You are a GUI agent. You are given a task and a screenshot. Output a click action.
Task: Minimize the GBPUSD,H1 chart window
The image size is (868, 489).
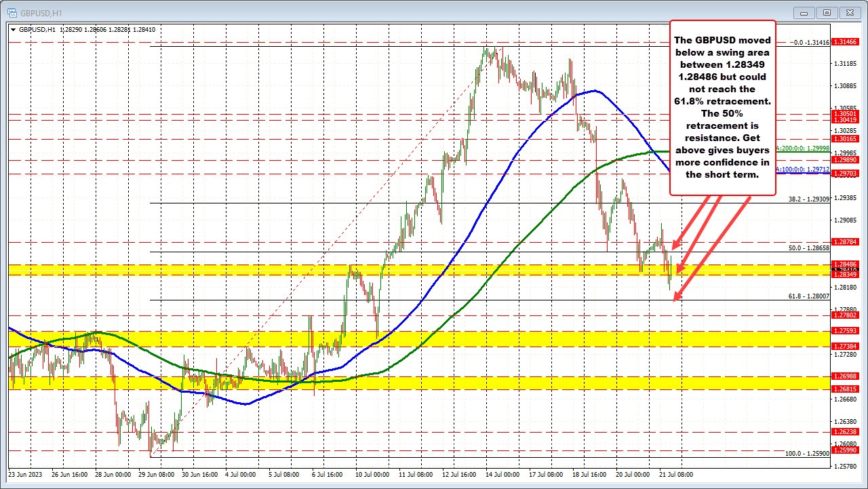804,12
